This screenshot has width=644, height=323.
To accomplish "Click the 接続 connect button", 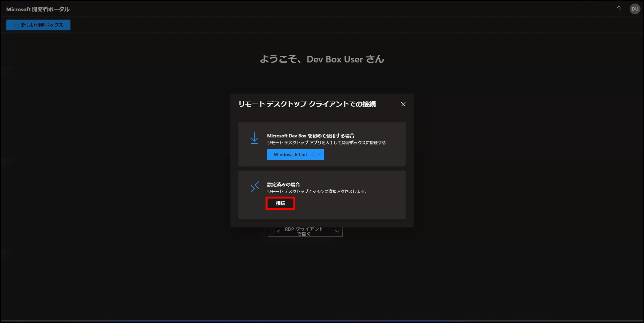I will point(280,203).
